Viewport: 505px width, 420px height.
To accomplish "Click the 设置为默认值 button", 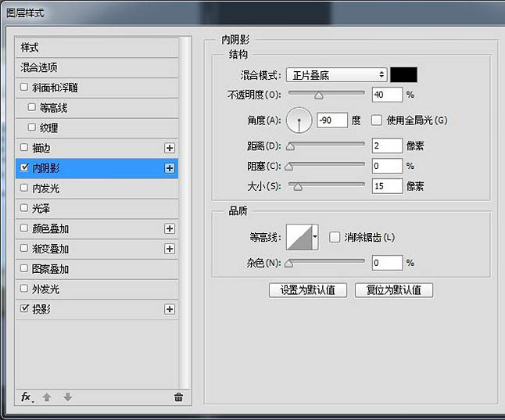I will [307, 290].
